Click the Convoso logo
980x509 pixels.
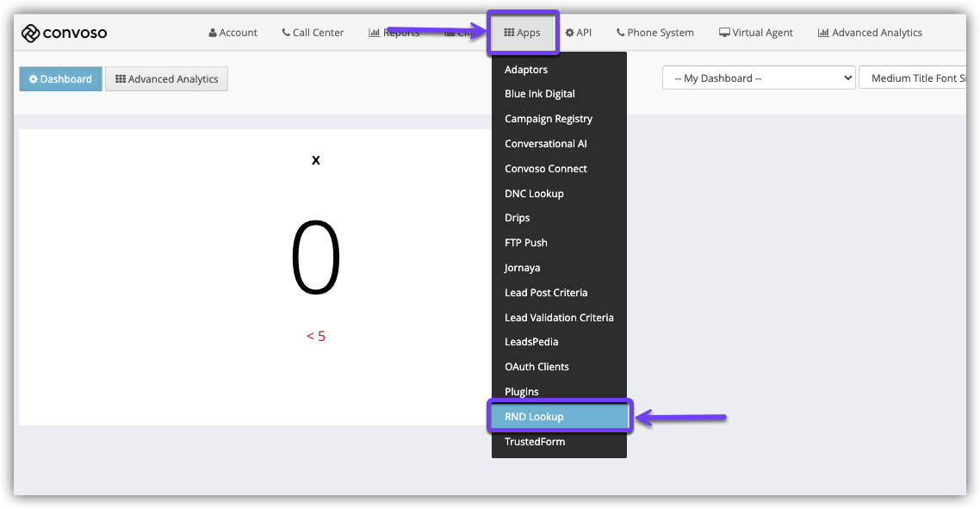point(65,33)
